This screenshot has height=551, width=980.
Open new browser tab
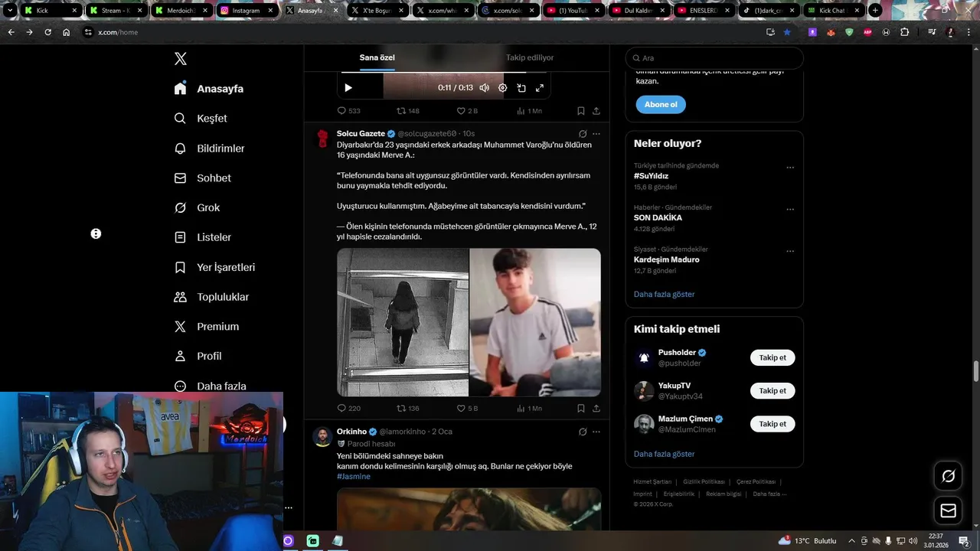pyautogui.click(x=875, y=11)
